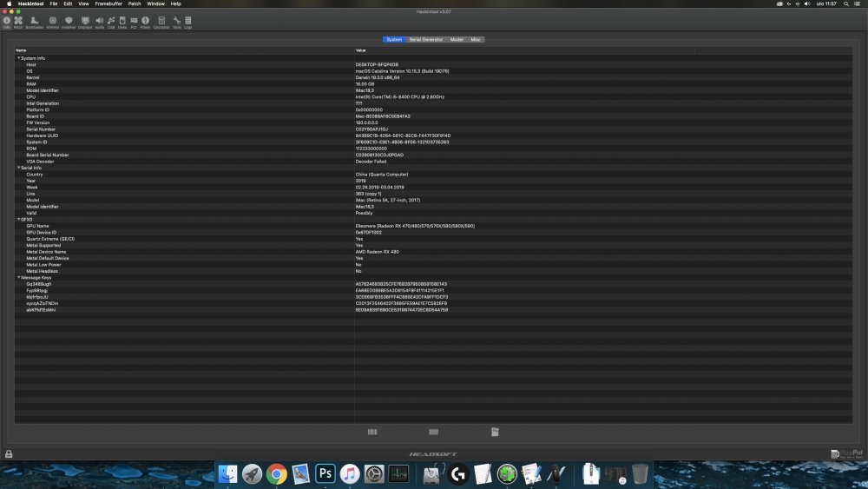Open the Power toolbar section
The height and width of the screenshot is (489, 868).
tap(145, 23)
